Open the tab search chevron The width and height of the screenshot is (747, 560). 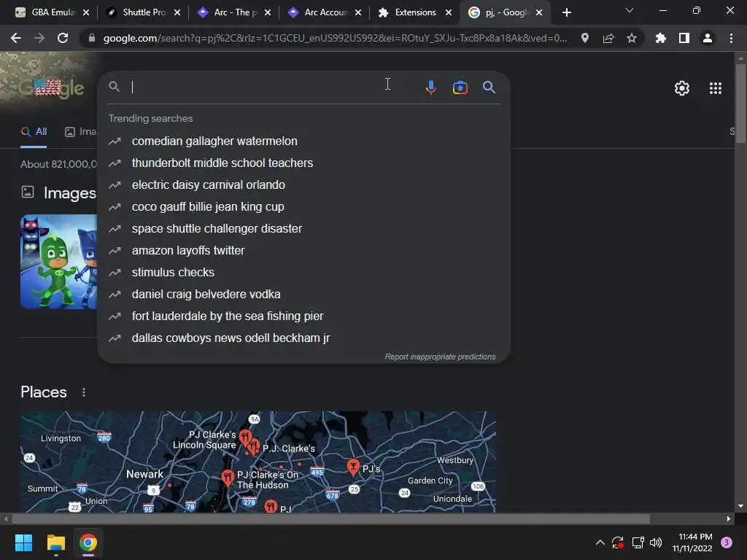(x=630, y=10)
